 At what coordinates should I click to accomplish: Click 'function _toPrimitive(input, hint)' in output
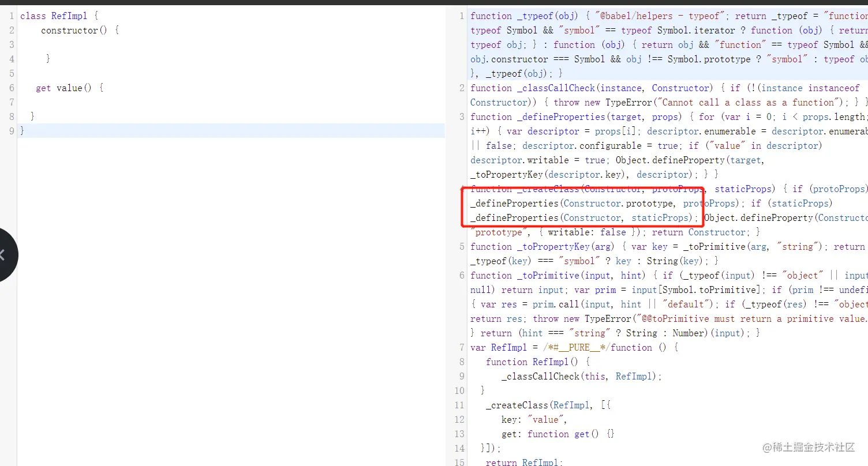point(559,276)
